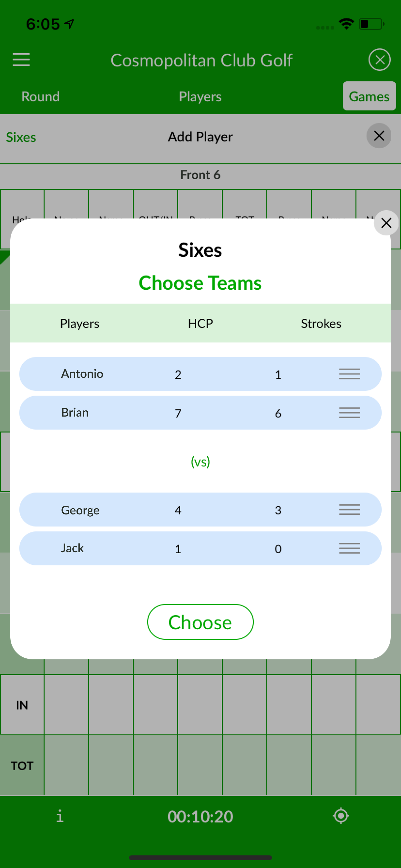
Task: Open the info icon in bottom bar
Action: tap(60, 816)
